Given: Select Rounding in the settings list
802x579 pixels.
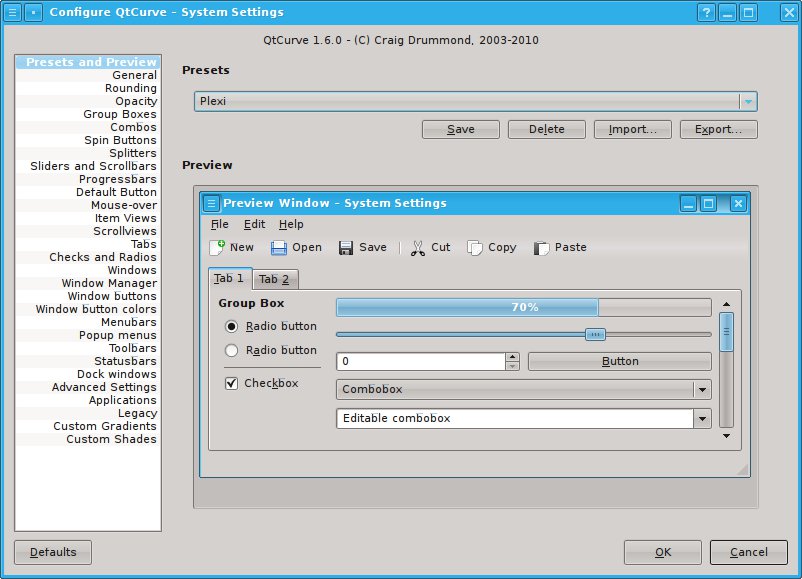Looking at the screenshot, I should click(x=87, y=88).
